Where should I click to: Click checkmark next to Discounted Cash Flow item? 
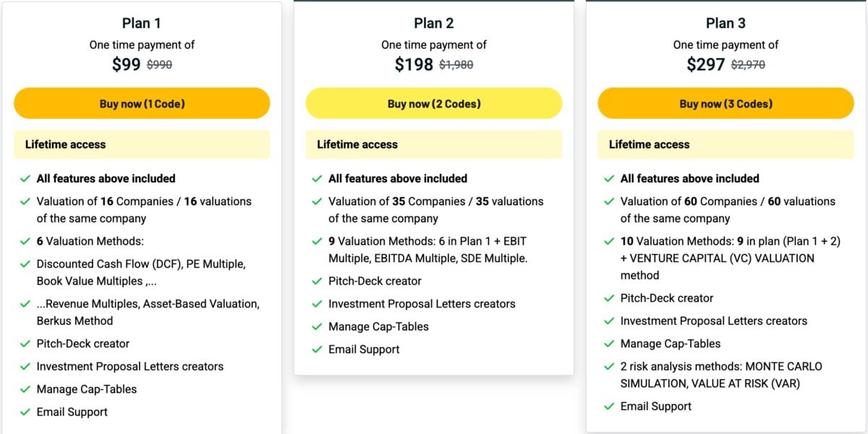coord(25,265)
